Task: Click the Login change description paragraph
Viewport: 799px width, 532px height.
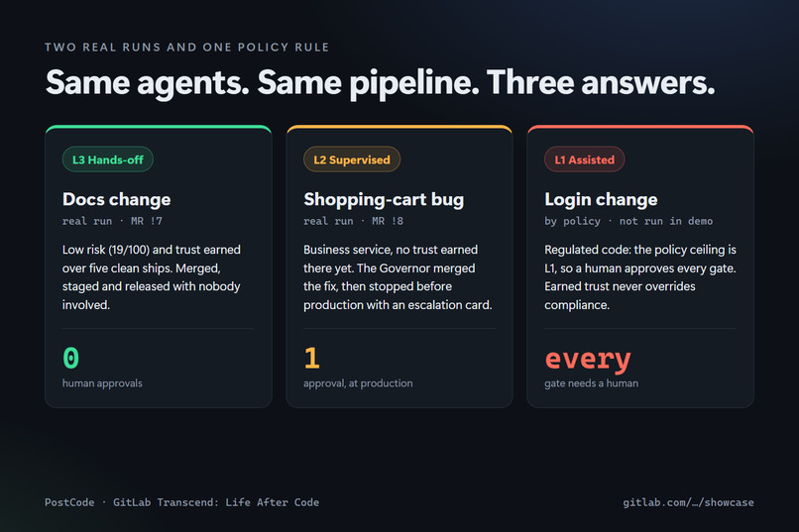Action: tap(640, 277)
